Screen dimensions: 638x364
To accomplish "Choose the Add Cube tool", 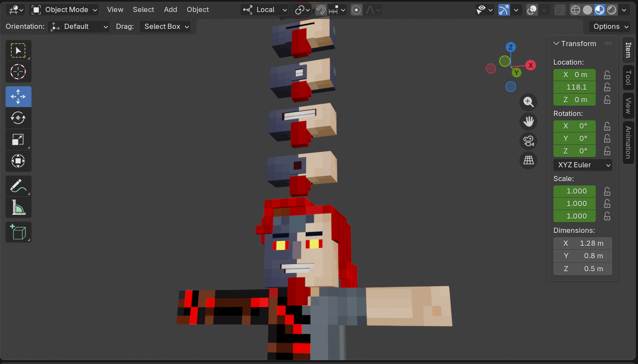I will (18, 232).
